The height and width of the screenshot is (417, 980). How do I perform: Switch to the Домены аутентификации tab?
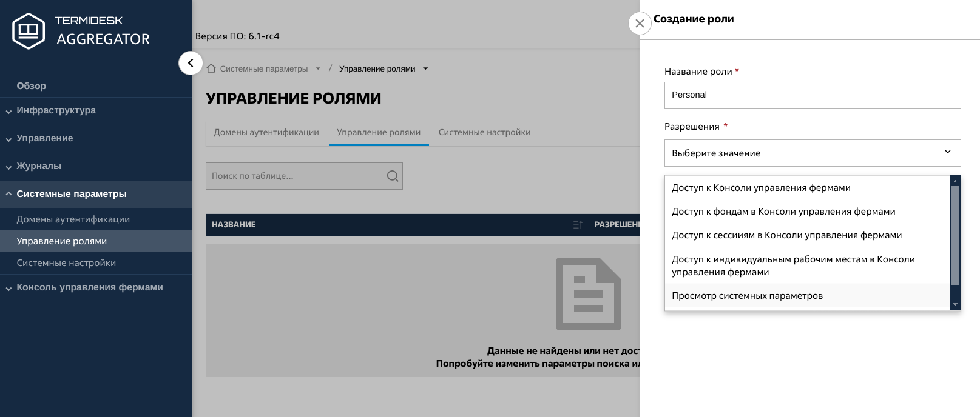pyautogui.click(x=266, y=132)
